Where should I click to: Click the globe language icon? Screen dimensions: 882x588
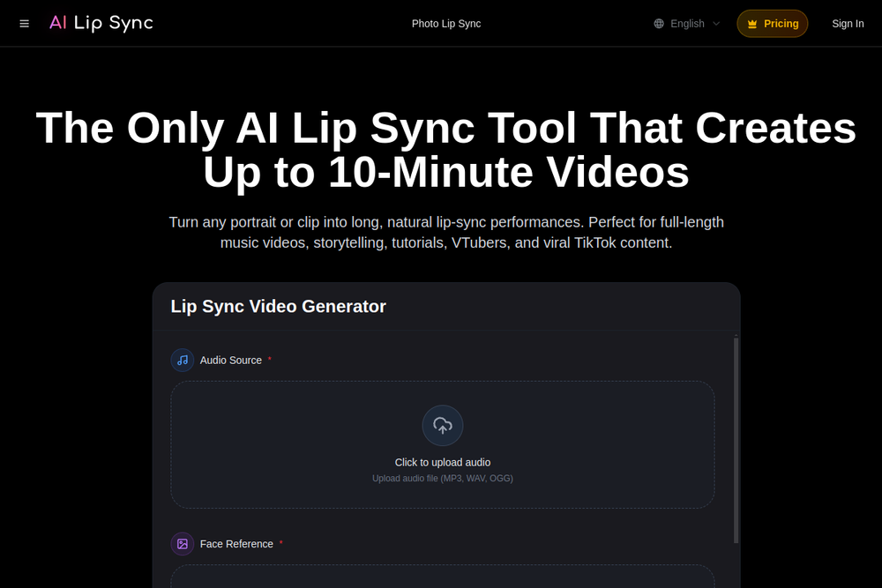pos(657,24)
